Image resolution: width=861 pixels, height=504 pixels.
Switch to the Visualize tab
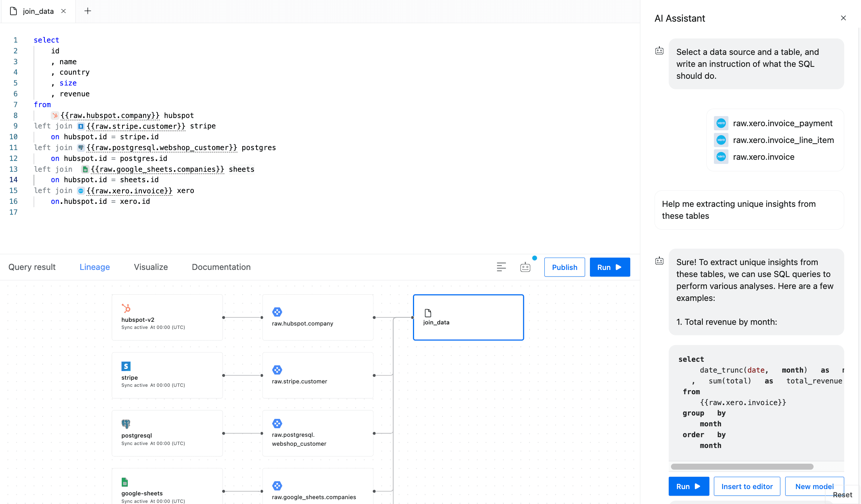tap(150, 267)
